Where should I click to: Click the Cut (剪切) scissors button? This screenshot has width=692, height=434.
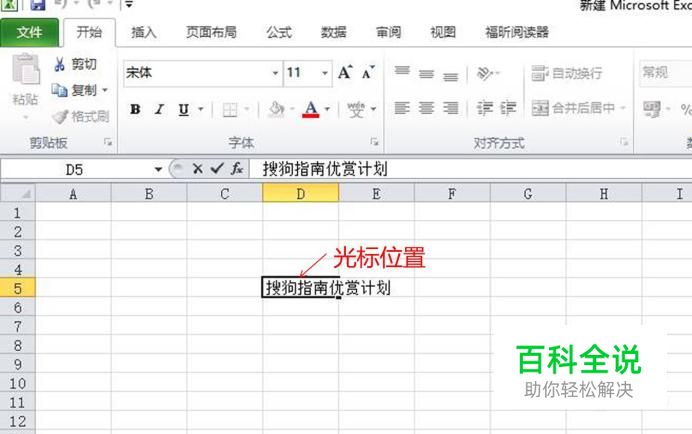[x=75, y=64]
